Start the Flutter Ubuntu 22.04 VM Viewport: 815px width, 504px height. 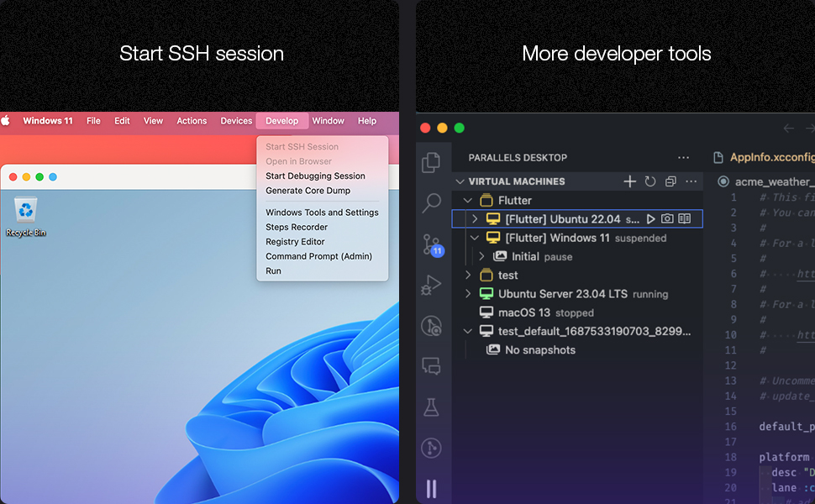pyautogui.click(x=650, y=219)
